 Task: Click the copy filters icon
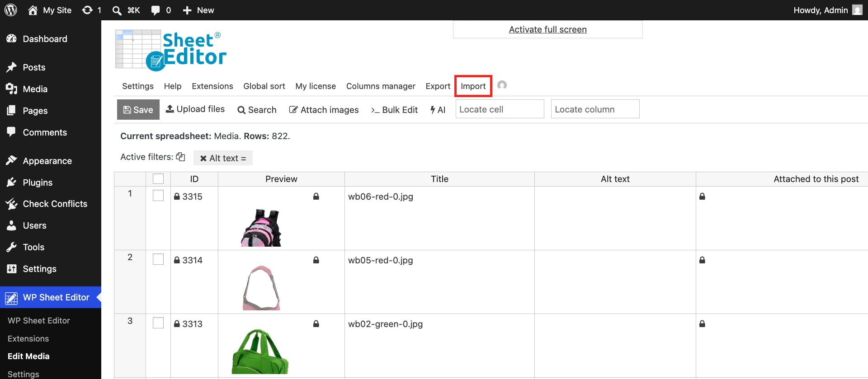pos(180,157)
